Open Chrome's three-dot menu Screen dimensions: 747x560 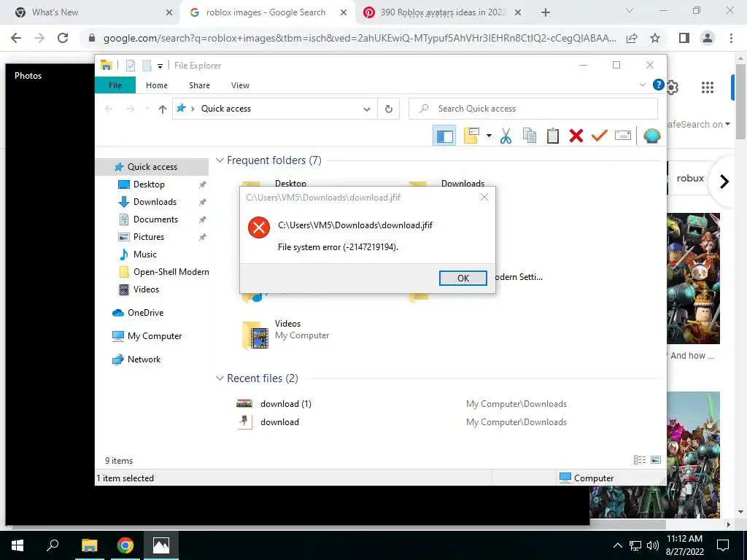(731, 38)
